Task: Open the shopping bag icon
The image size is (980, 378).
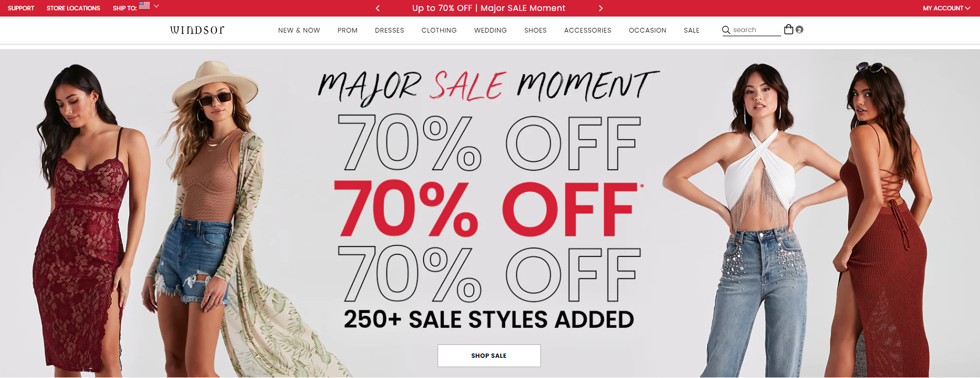Action: coord(788,29)
